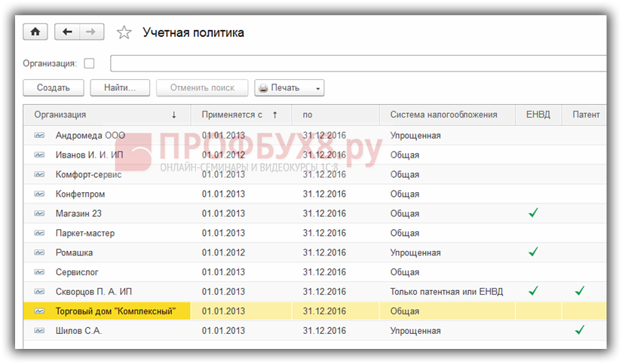Open the Печать dropdown menu
Image resolution: width=622 pixels, height=364 pixels.
coord(290,88)
